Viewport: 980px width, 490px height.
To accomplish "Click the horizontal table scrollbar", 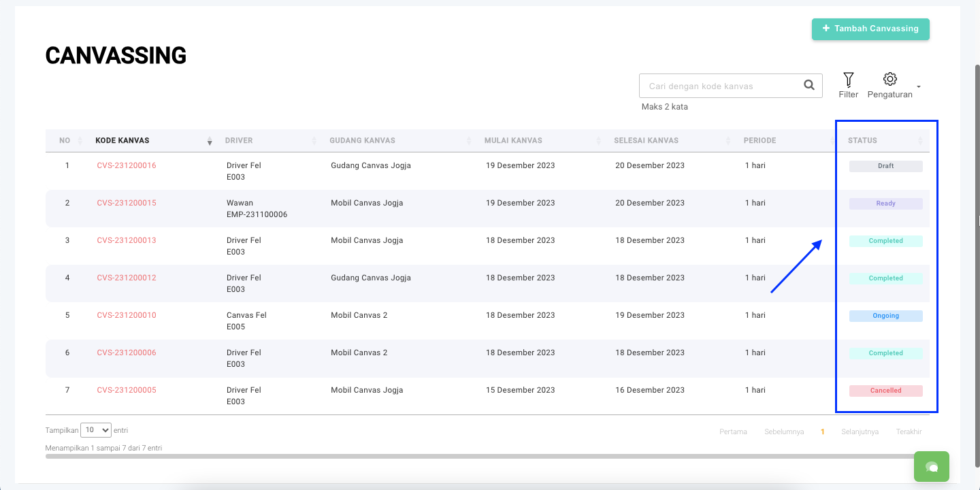I will tap(476, 457).
